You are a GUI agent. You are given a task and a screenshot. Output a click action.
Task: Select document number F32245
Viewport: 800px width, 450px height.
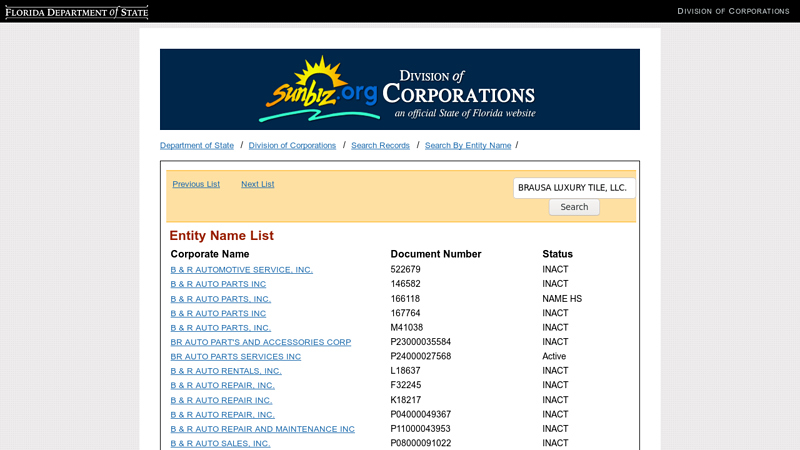pyautogui.click(x=406, y=385)
